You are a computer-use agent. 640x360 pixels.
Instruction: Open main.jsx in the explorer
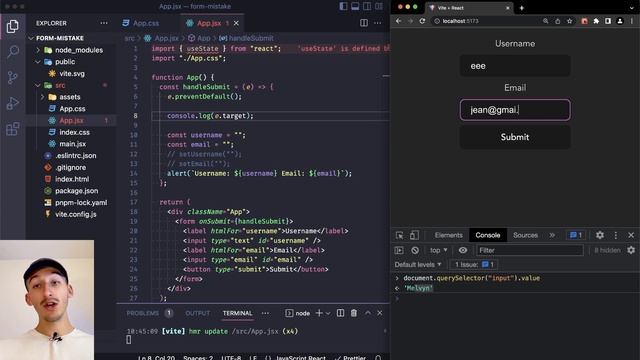[x=67, y=144]
